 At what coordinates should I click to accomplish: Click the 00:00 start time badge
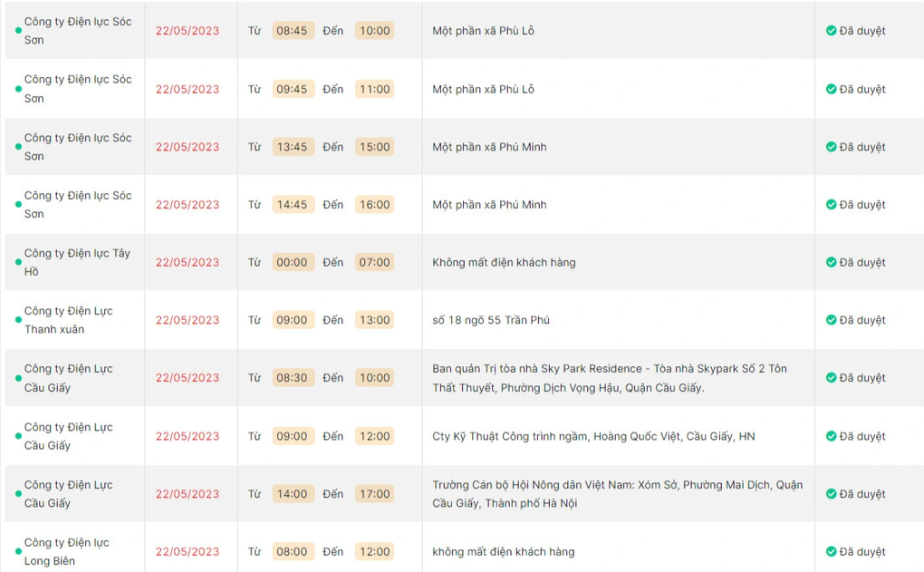point(292,262)
